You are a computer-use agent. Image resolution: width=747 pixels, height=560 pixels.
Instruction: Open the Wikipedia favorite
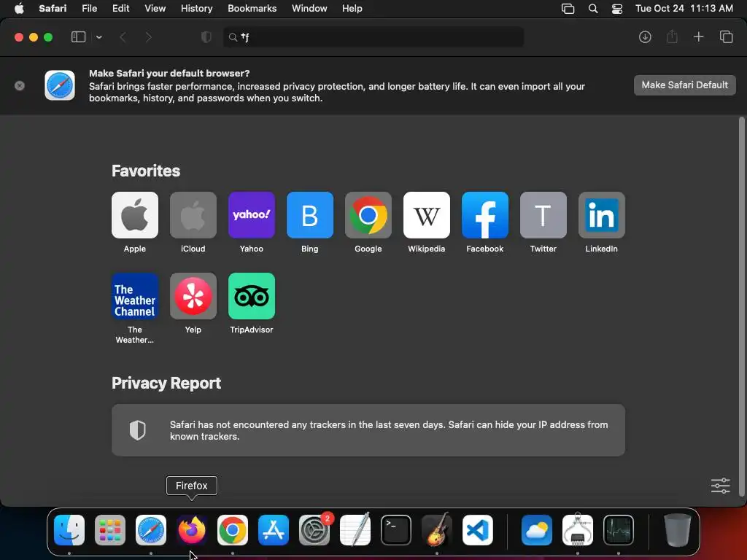426,215
